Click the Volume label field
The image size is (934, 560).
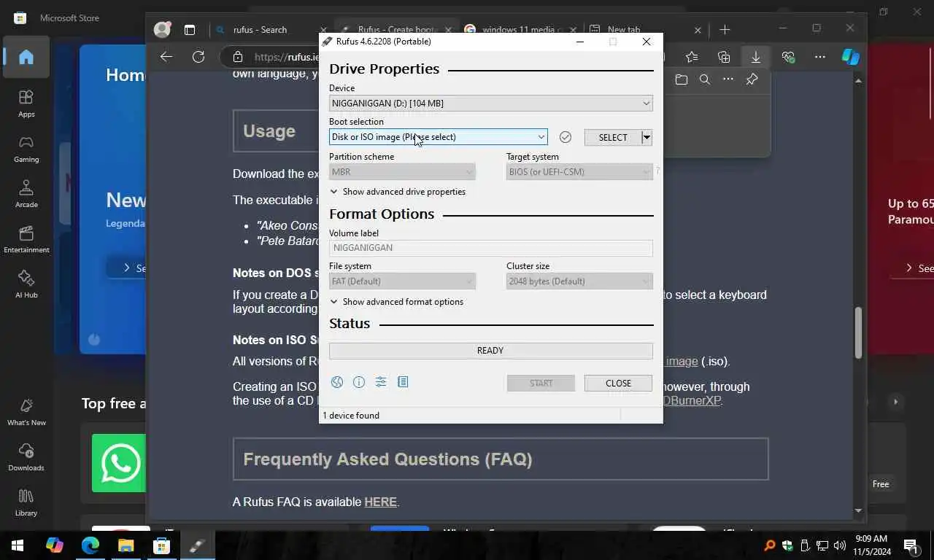490,248
